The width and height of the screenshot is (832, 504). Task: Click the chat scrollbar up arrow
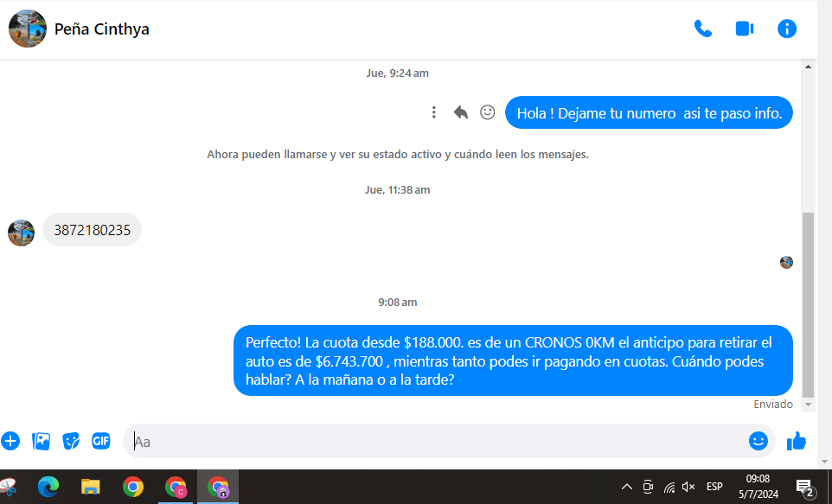[808, 67]
